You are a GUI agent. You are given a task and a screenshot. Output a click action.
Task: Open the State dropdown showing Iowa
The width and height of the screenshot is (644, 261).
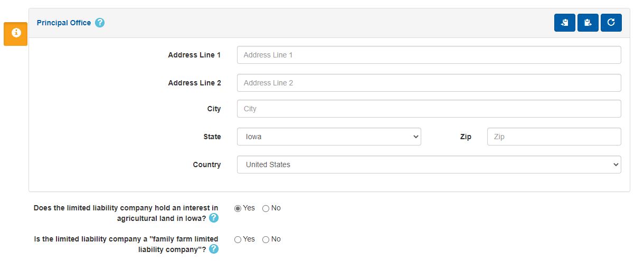[329, 137]
